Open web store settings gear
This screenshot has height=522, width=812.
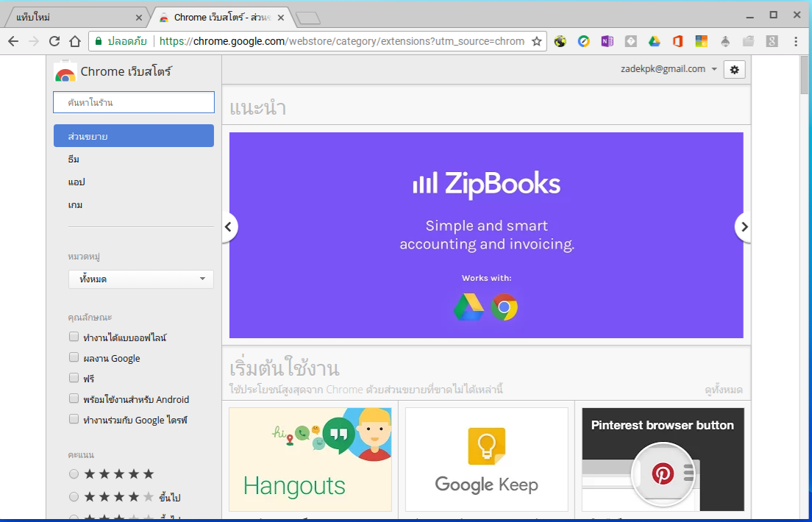734,69
